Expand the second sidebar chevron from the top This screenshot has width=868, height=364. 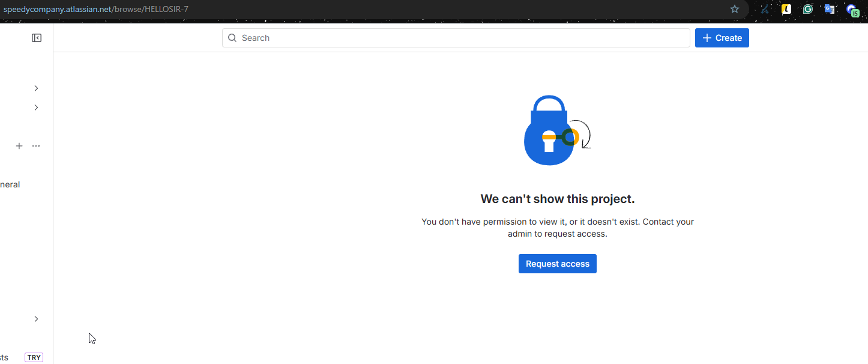[36, 108]
